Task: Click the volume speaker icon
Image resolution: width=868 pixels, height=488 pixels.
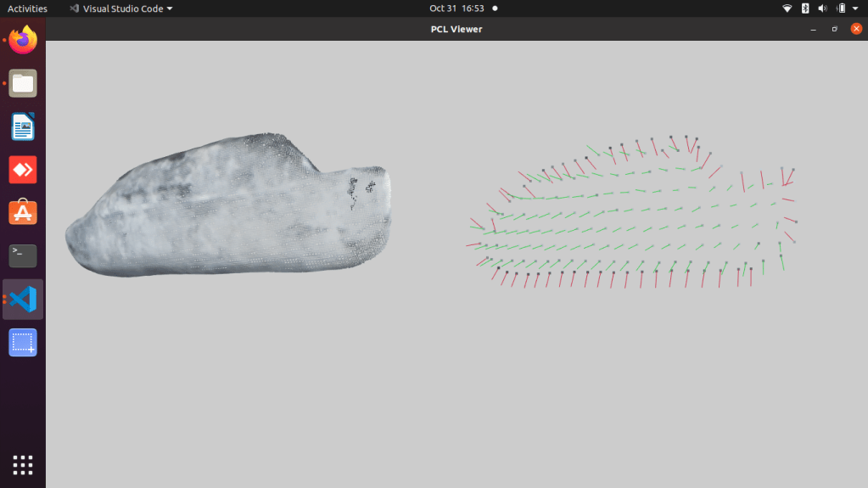Action: click(x=822, y=8)
